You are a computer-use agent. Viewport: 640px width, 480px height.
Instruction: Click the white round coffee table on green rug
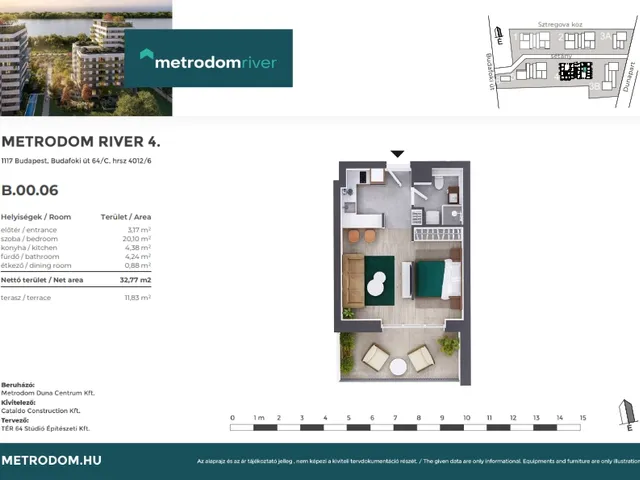(x=376, y=284)
